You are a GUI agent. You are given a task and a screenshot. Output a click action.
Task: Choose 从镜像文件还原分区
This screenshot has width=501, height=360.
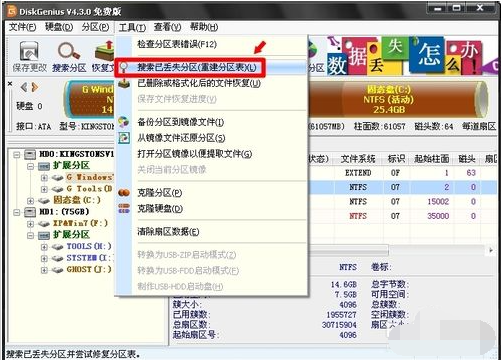tap(181, 138)
